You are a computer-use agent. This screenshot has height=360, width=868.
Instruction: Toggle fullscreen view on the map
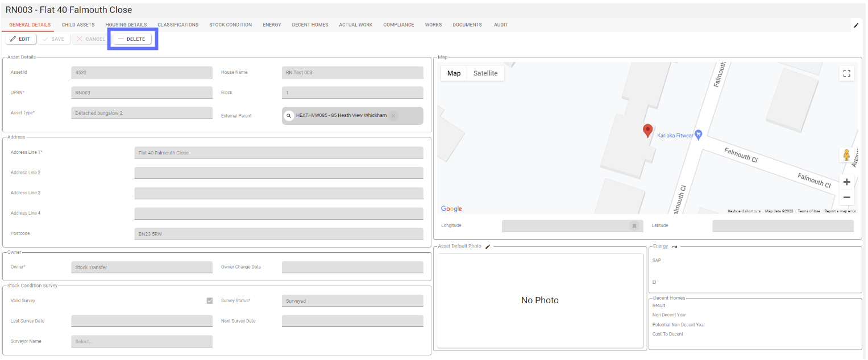click(x=846, y=73)
